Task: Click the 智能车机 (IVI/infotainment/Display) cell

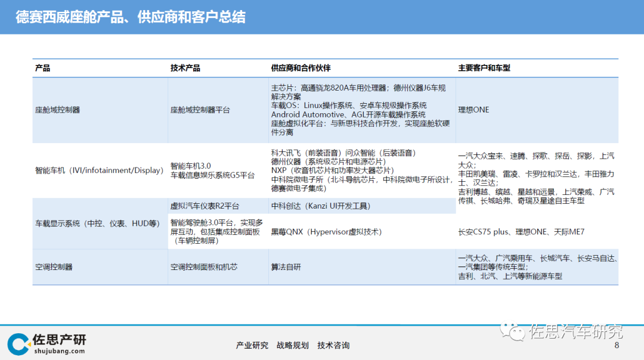Action: [100, 170]
